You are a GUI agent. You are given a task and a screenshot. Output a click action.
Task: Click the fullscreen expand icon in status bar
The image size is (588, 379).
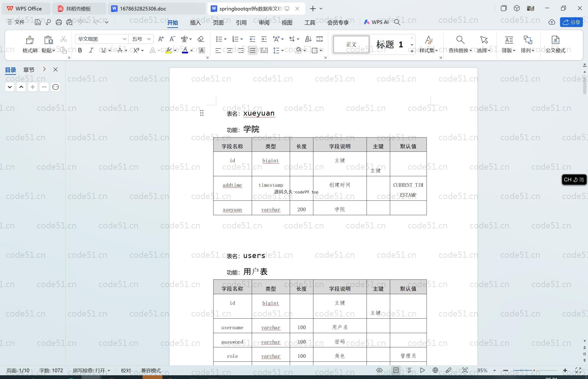click(x=578, y=370)
